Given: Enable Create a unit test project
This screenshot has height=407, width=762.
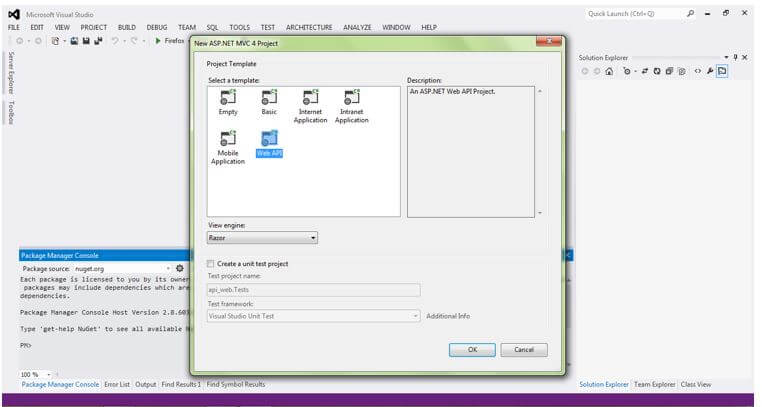Looking at the screenshot, I should coord(210,264).
